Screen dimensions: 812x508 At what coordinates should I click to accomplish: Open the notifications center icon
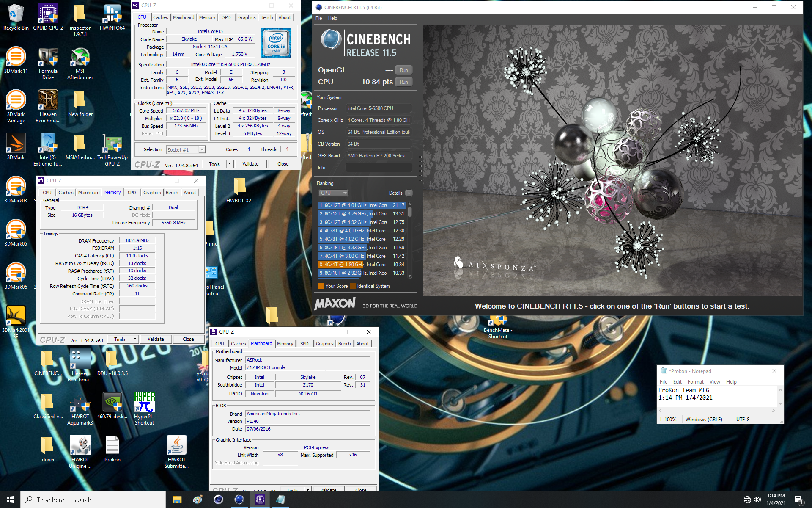[x=798, y=500]
